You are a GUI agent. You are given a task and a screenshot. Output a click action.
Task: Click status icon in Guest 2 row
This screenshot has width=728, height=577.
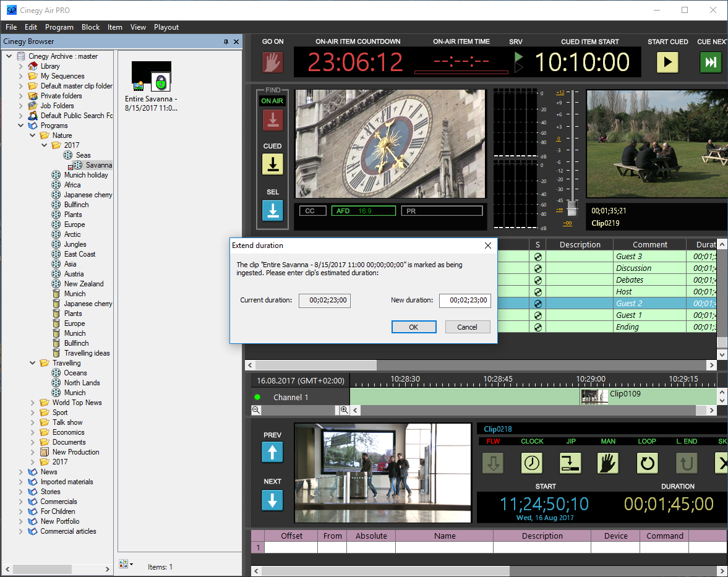[x=537, y=304]
